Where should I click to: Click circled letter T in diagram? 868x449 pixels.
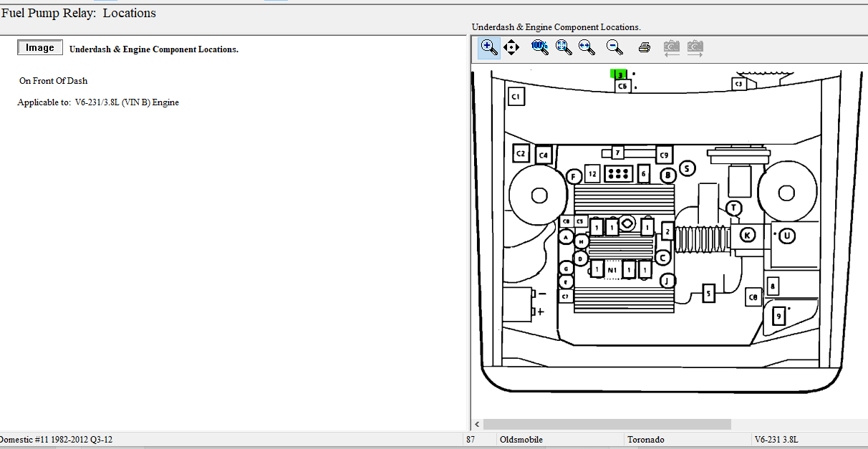tap(733, 208)
